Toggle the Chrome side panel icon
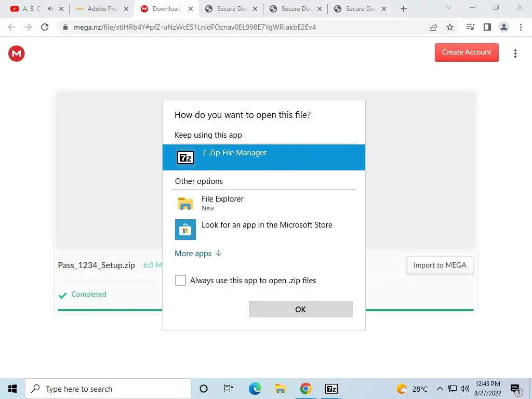The height and width of the screenshot is (399, 532). coord(487,27)
